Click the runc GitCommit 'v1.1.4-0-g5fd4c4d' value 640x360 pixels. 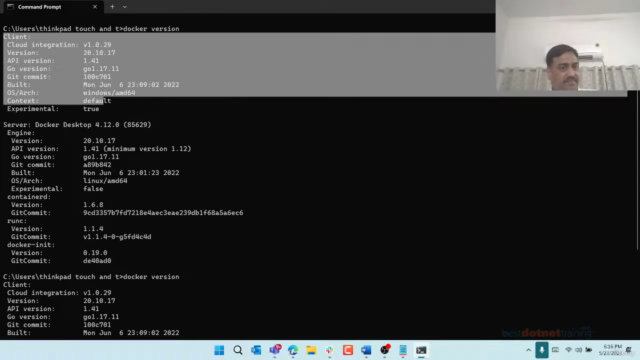click(x=117, y=237)
